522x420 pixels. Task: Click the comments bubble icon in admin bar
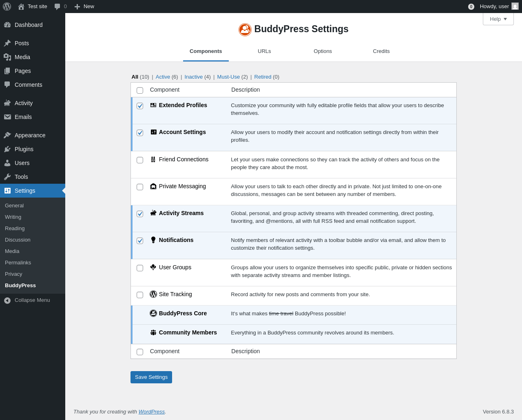pyautogui.click(x=58, y=7)
